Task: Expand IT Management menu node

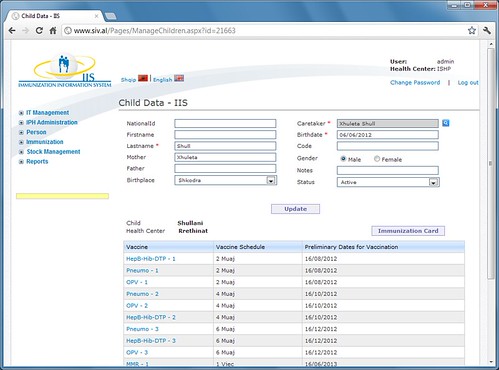Action: point(21,113)
